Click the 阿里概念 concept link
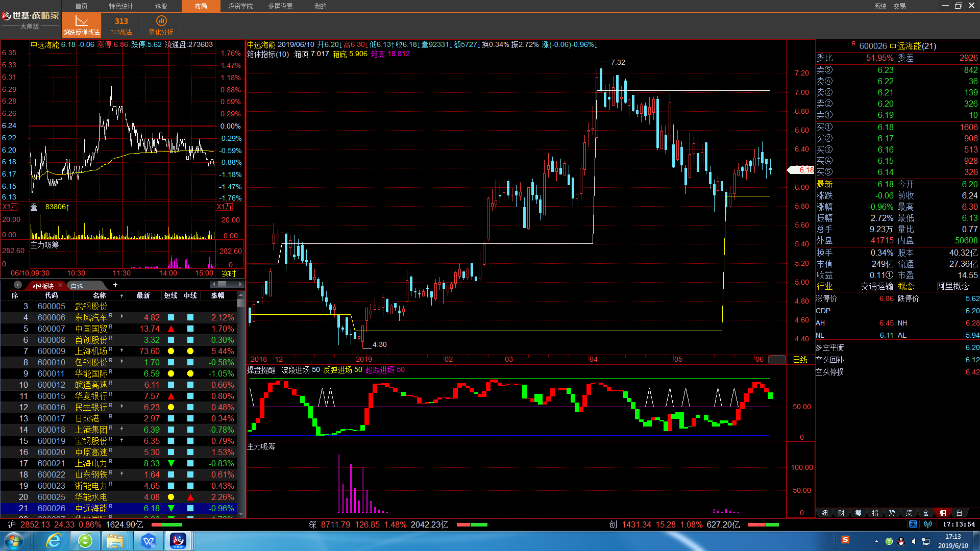Viewport: 980px width, 551px height. [957, 286]
